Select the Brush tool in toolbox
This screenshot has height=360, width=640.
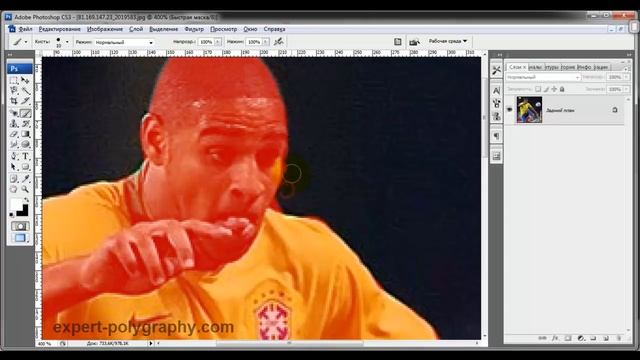point(25,113)
